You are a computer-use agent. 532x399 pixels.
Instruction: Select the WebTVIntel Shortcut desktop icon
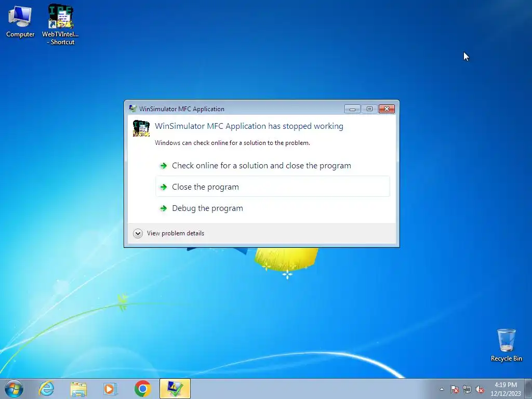tap(60, 24)
